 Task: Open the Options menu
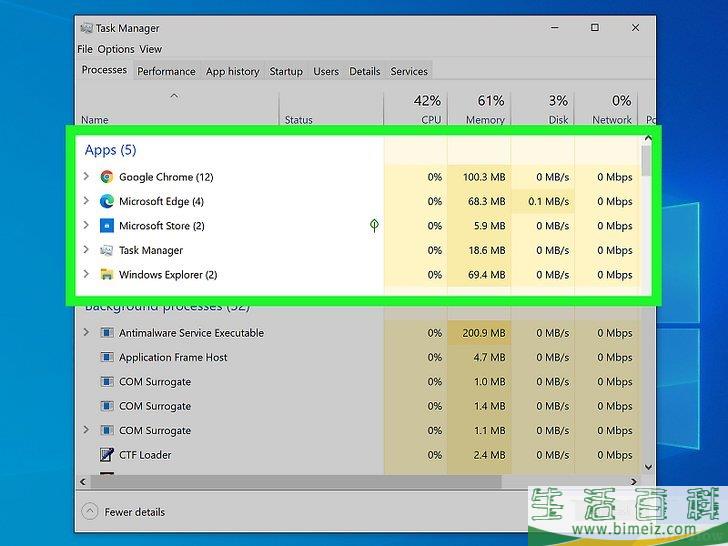tap(116, 49)
